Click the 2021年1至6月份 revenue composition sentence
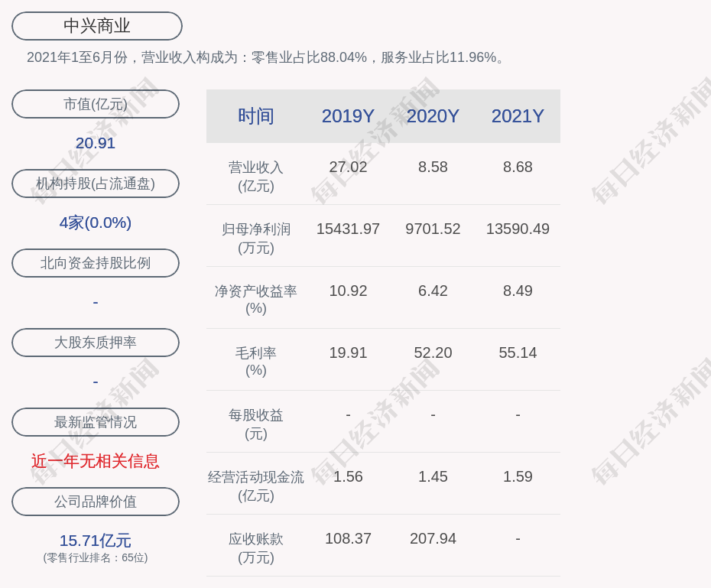Image resolution: width=711 pixels, height=588 pixels. pyautogui.click(x=265, y=57)
